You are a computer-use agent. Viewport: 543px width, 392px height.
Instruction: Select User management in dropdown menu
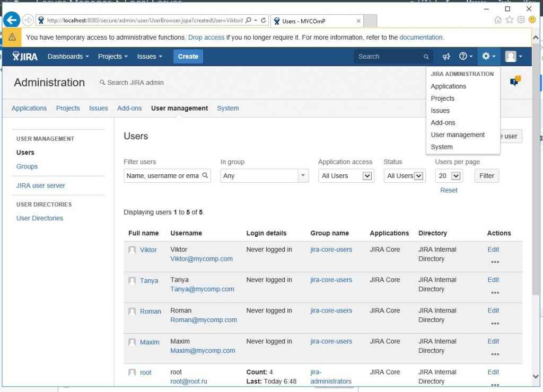tap(458, 135)
